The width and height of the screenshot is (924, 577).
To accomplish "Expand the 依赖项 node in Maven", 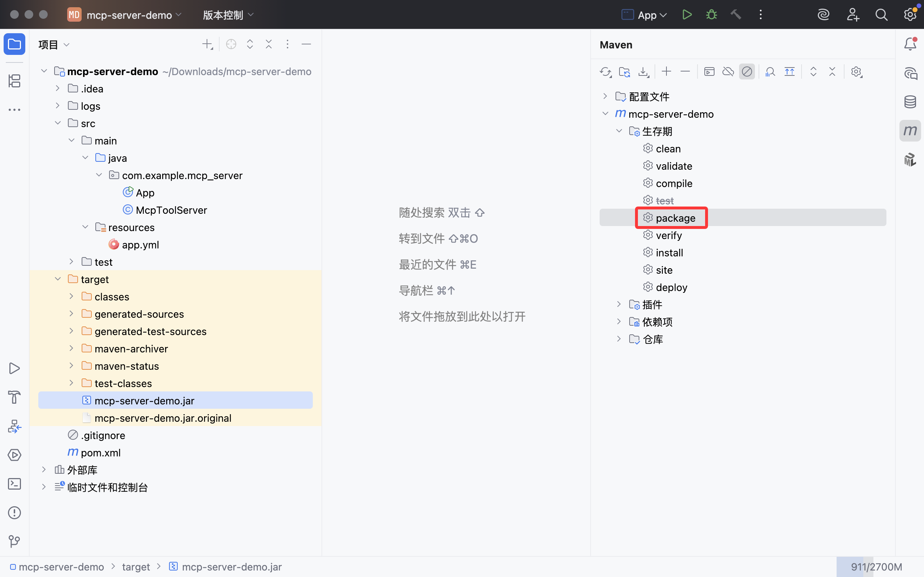I will coord(619,322).
